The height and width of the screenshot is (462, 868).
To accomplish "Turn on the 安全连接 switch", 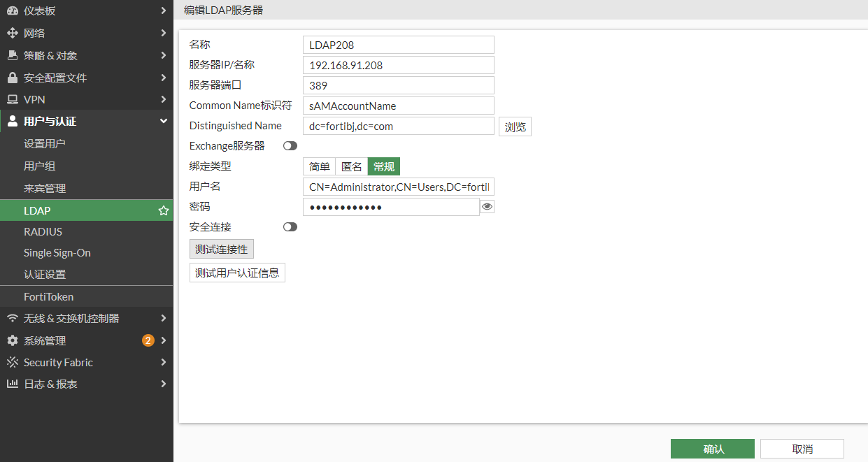I will [x=290, y=226].
